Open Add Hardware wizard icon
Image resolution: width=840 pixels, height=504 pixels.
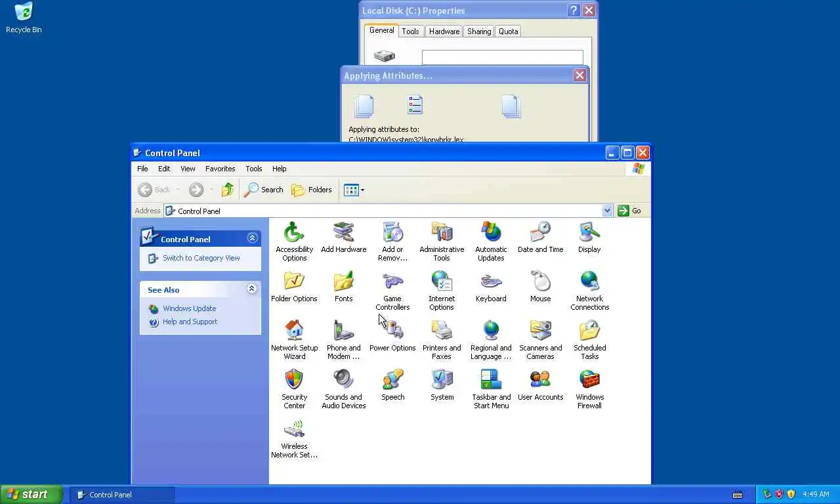[x=343, y=232]
